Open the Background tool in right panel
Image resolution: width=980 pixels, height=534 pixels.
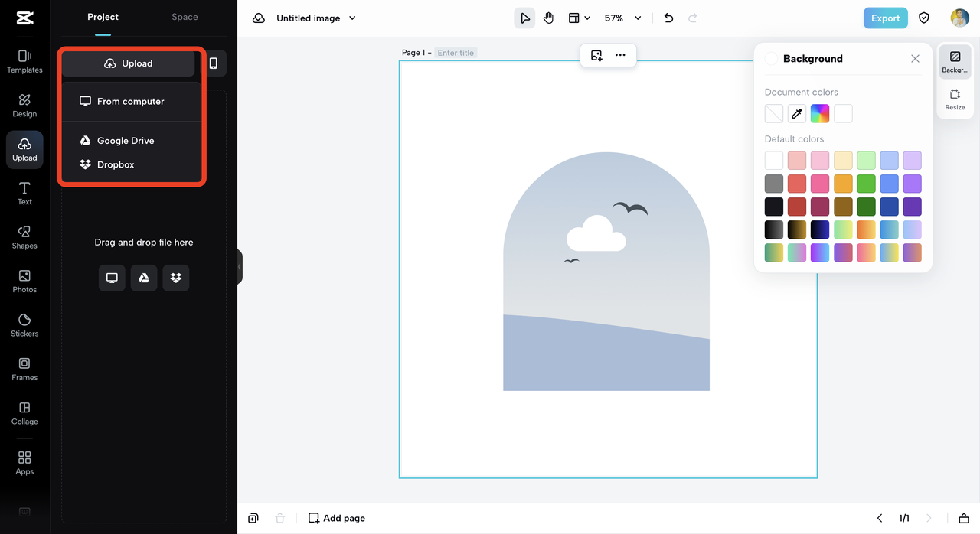tap(955, 63)
